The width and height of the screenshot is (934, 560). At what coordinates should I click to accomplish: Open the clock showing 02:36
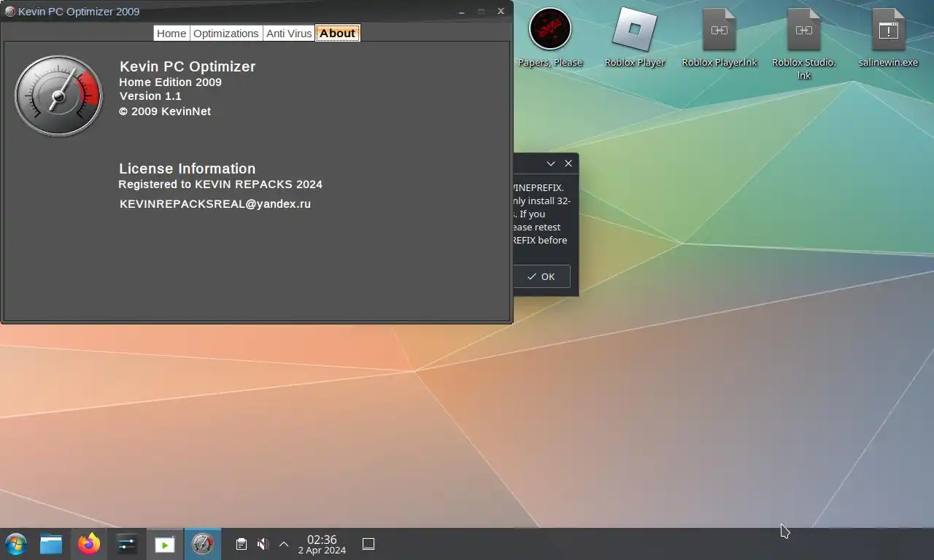point(322,545)
